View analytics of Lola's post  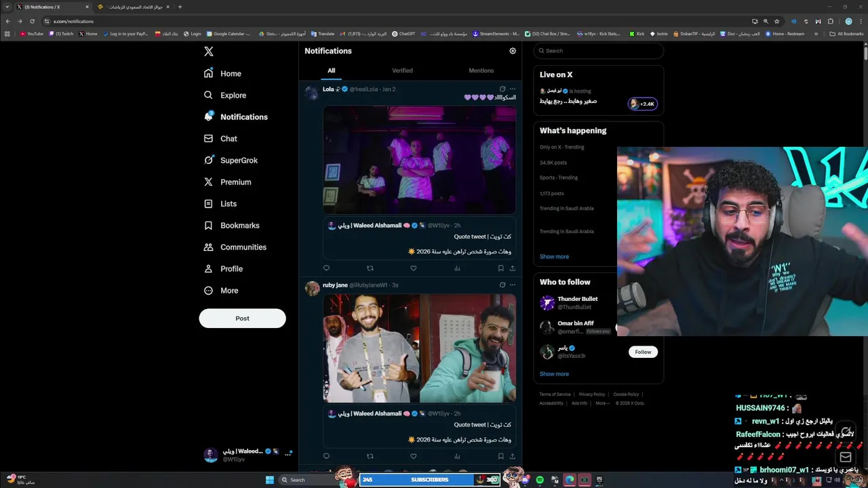(x=457, y=268)
